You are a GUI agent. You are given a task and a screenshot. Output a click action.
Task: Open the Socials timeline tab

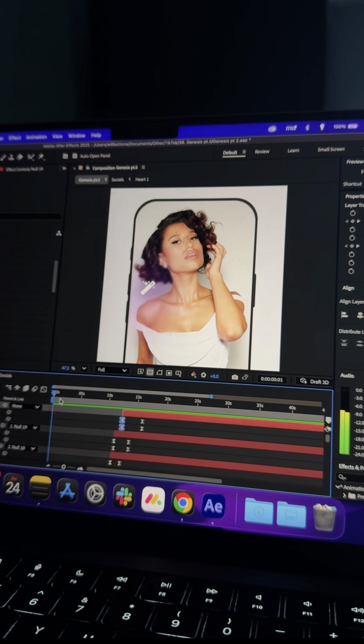6,375
